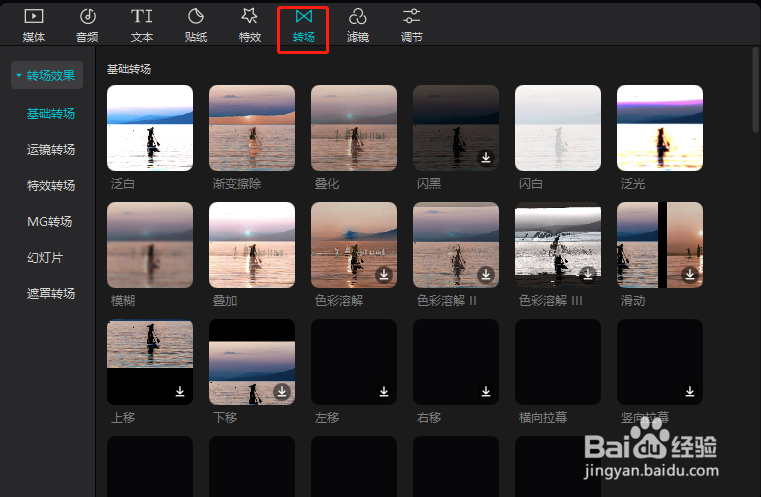Image resolution: width=761 pixels, height=497 pixels.
Task: Select MG转场 category
Action: [50, 221]
